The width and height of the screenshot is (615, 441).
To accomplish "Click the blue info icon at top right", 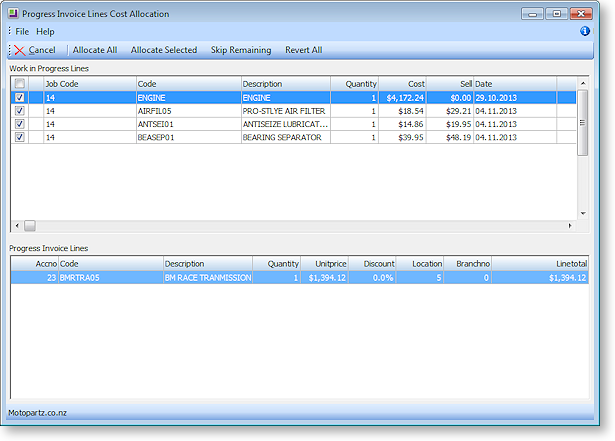I will (x=585, y=31).
